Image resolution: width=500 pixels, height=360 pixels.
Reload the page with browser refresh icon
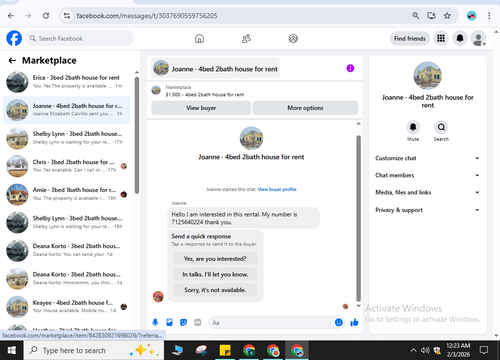click(x=46, y=16)
